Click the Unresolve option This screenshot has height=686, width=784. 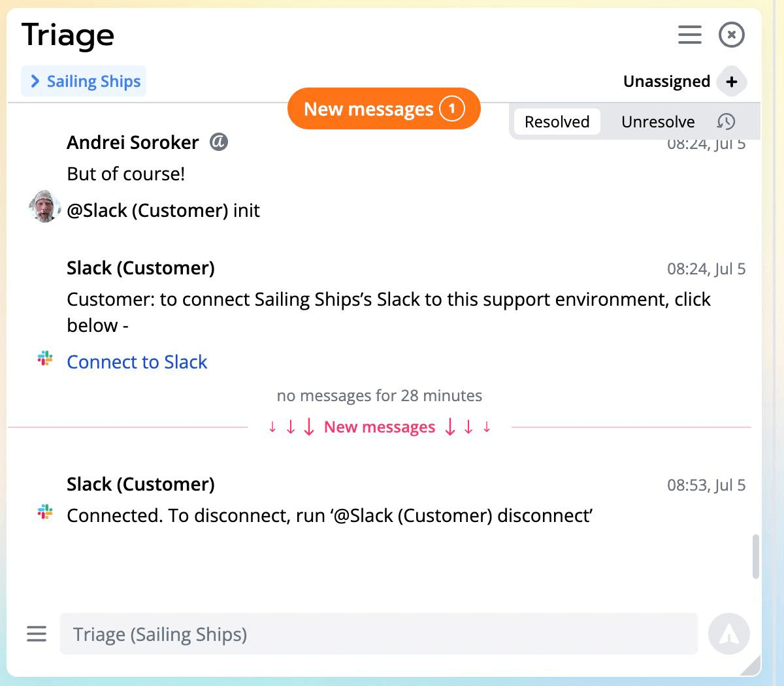[x=658, y=122]
